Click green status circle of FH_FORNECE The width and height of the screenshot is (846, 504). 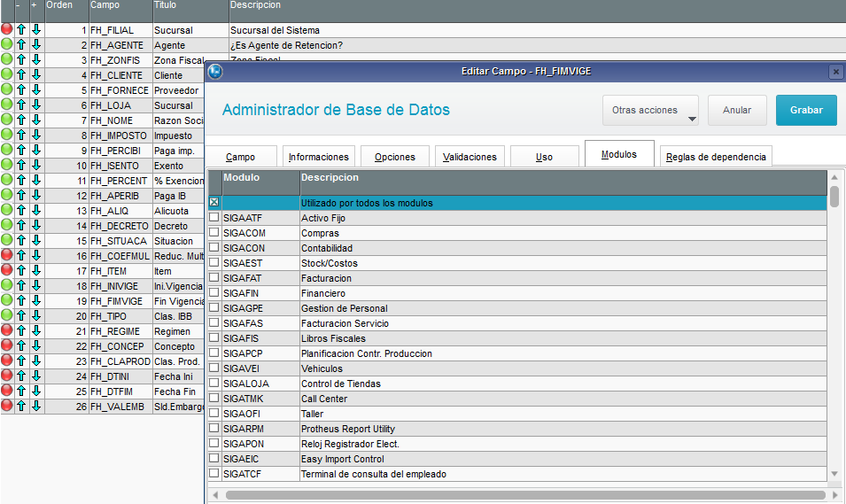6,89
